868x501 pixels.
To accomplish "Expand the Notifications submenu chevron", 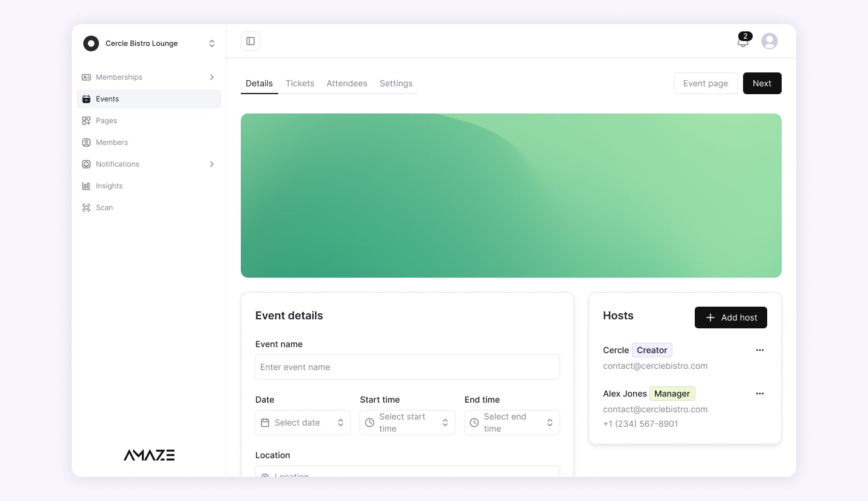I will pos(212,164).
